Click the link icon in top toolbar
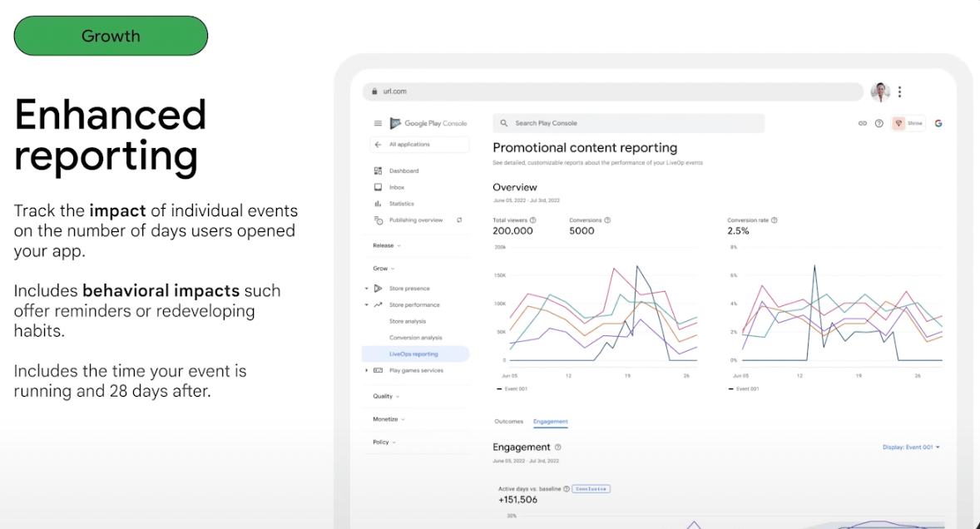 pos(863,123)
